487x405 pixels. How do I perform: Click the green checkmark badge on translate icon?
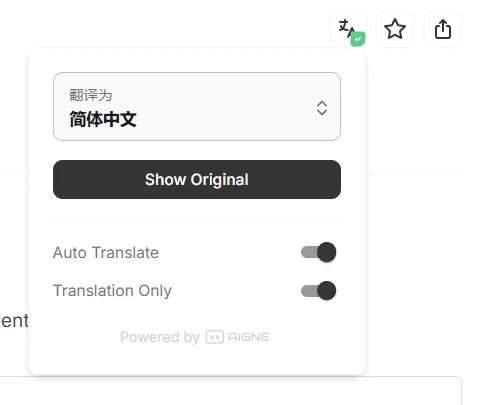click(x=358, y=39)
